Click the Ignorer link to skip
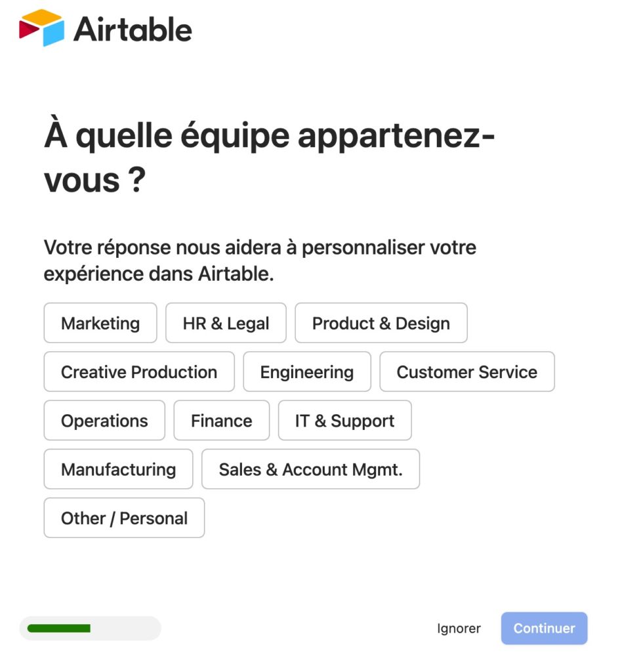 pos(459,628)
